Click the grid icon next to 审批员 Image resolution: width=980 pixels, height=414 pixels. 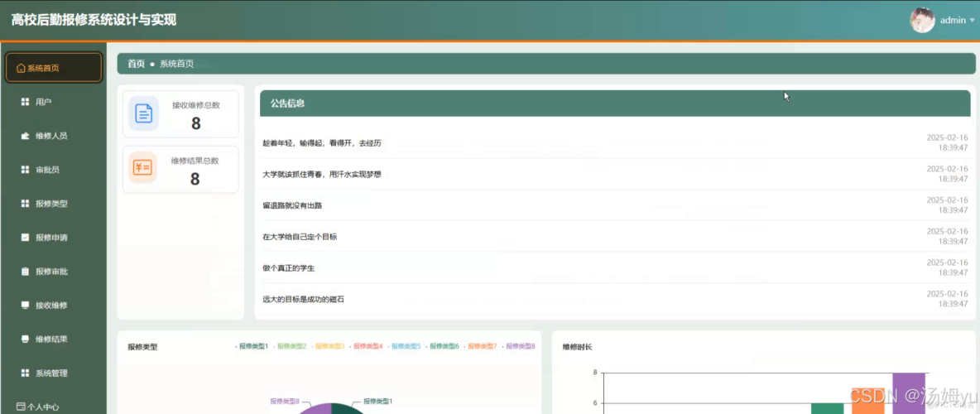[25, 170]
